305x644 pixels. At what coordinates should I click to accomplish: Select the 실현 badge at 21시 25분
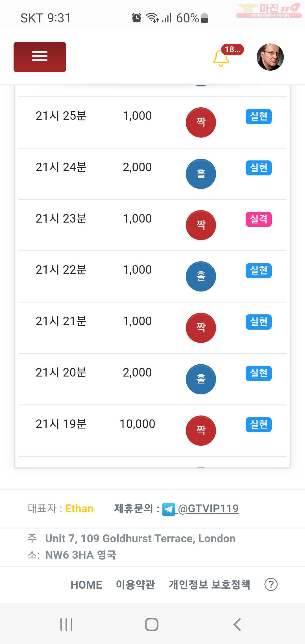click(x=259, y=116)
